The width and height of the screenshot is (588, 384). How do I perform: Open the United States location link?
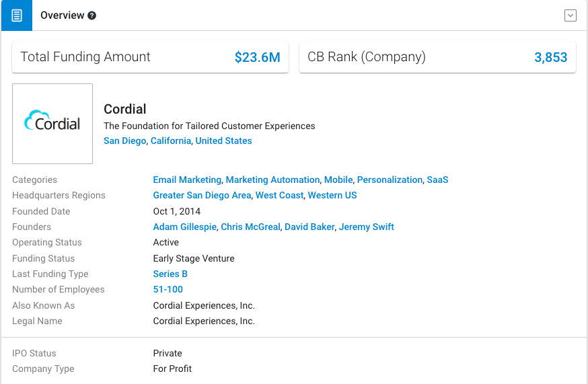223,141
